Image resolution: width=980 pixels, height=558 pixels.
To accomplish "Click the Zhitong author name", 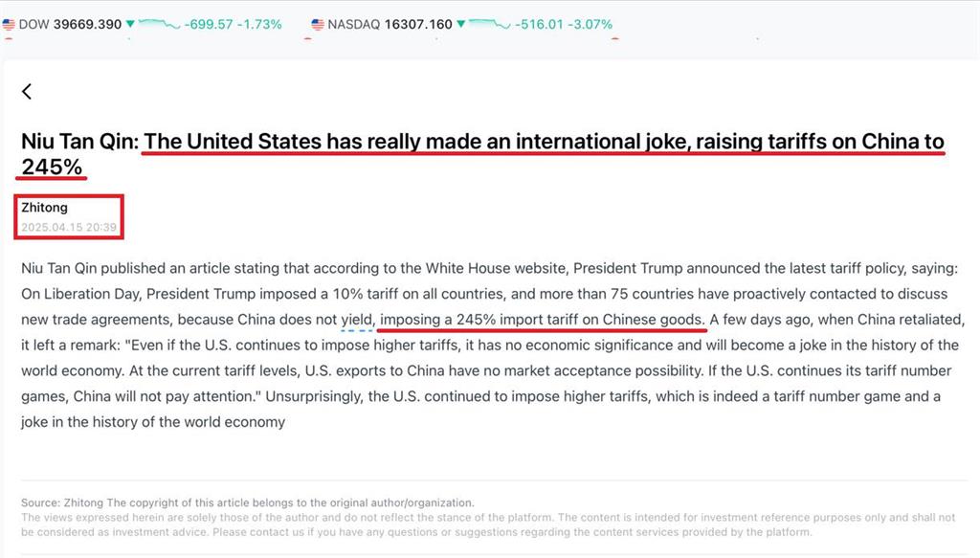I will click(44, 208).
